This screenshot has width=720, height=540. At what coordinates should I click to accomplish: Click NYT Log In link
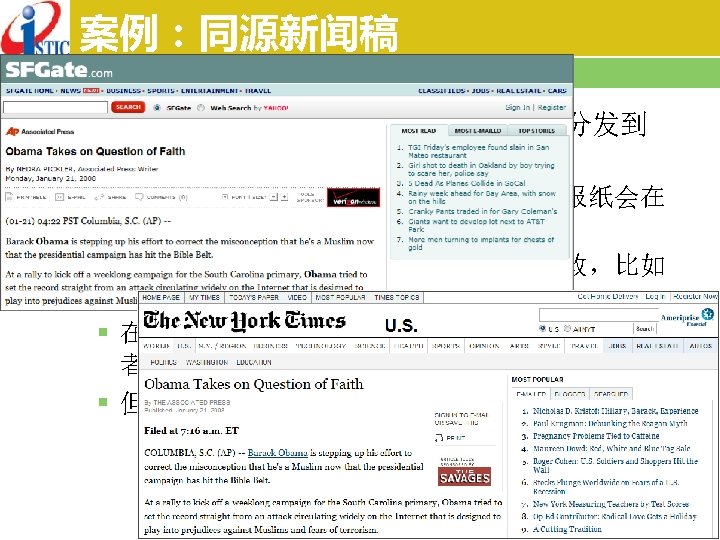[655, 297]
